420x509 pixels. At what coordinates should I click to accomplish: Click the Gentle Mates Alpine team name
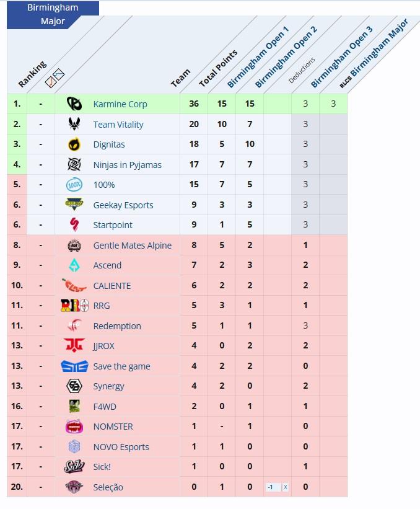point(133,246)
